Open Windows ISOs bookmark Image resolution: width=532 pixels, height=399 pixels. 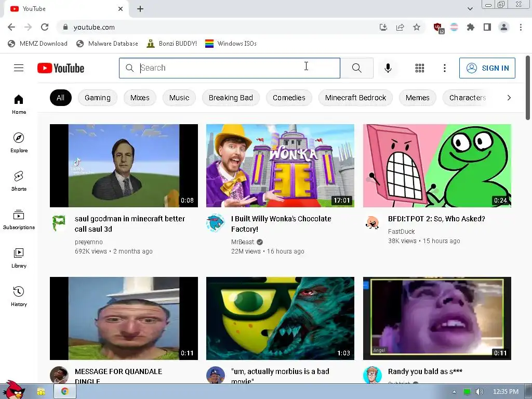coord(231,44)
